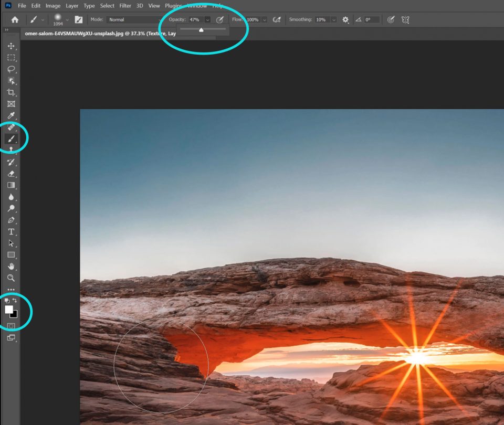Enable pressure sensitivity for opacity
Viewport: 504px width, 425px height.
tap(219, 19)
